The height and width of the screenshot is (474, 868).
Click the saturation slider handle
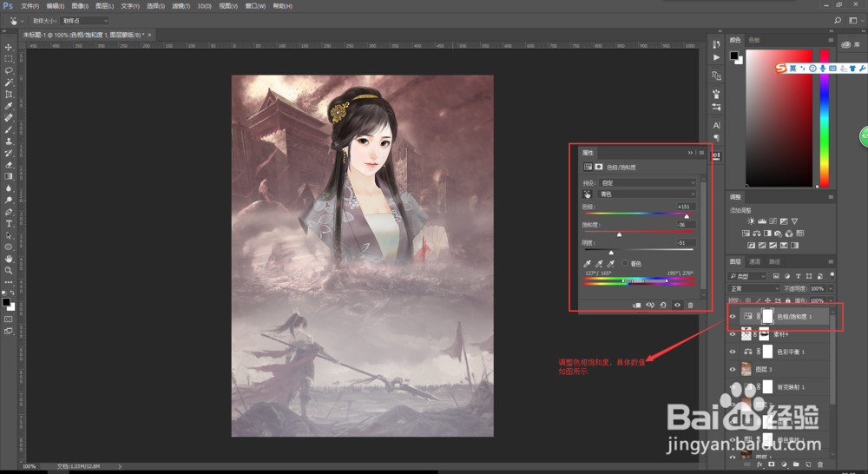point(620,234)
